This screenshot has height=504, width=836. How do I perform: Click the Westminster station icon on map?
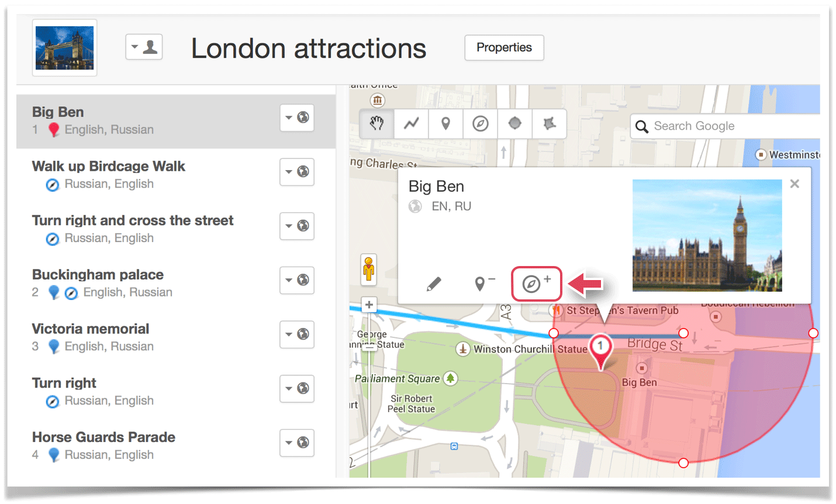click(761, 155)
